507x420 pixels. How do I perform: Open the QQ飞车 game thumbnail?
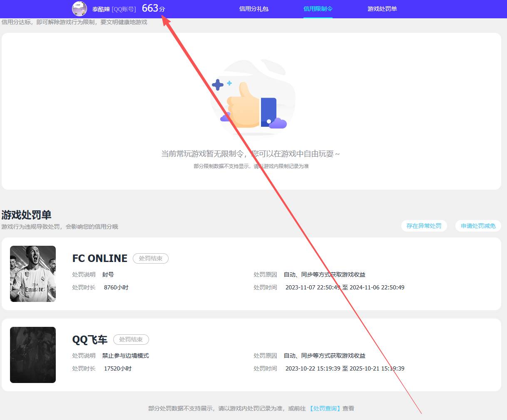33,355
